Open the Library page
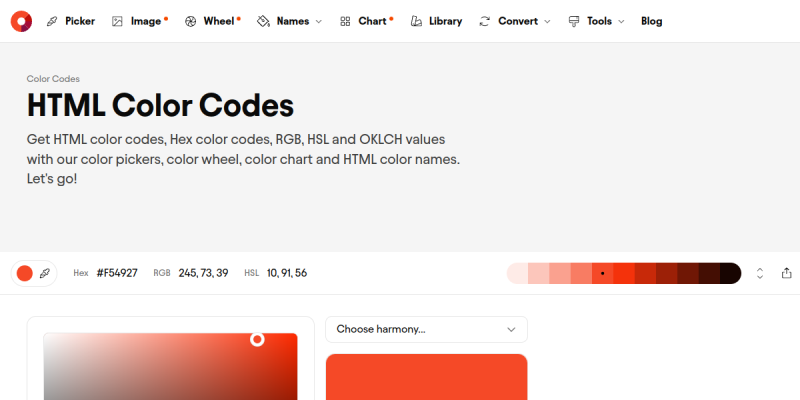This screenshot has width=800, height=400. (x=445, y=21)
